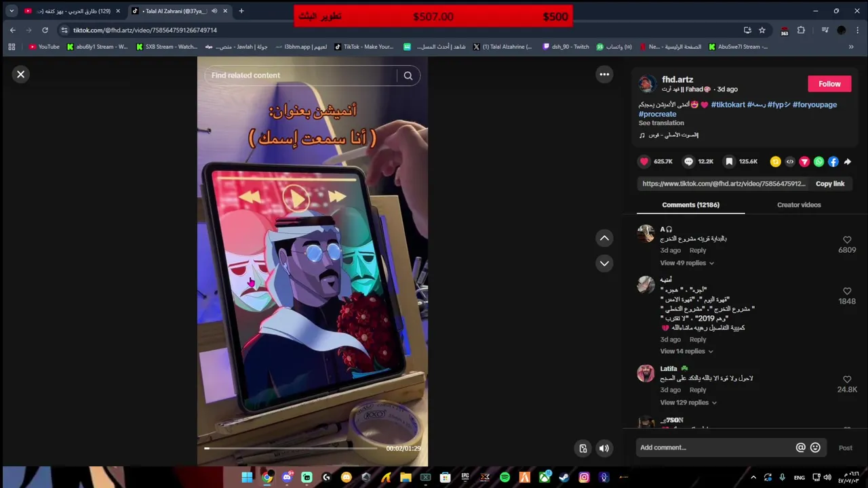Image resolution: width=868 pixels, height=488 pixels.
Task: Open the original sound music link
Action: [669, 135]
